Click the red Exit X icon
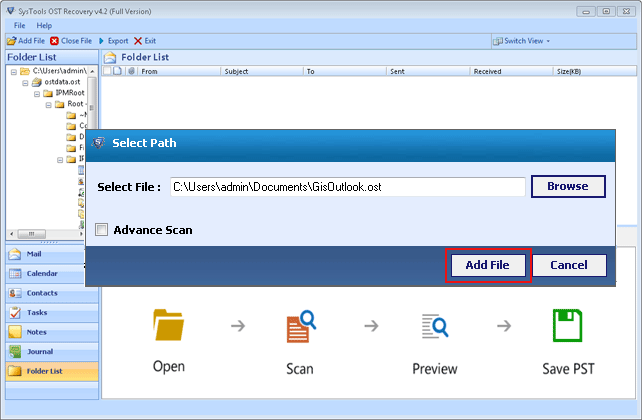 (138, 41)
